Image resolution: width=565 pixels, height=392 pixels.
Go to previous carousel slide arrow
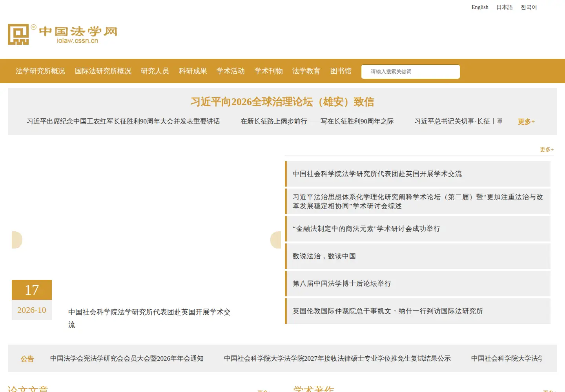click(x=17, y=240)
